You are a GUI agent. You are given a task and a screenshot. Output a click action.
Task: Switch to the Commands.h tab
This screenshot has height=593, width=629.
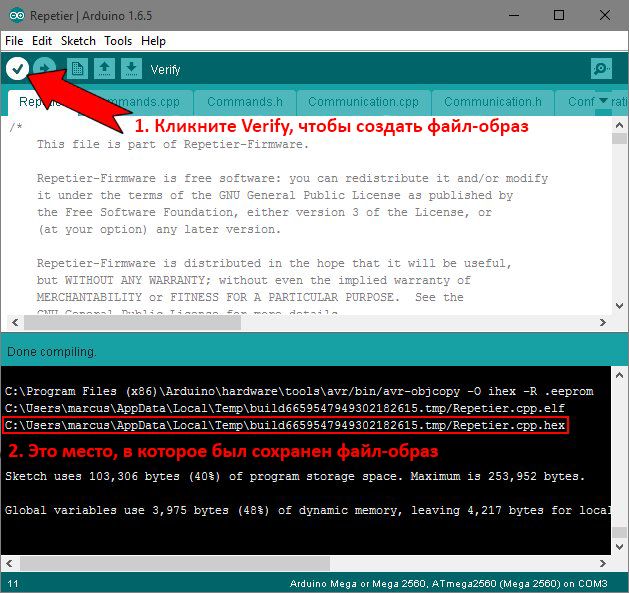point(245,102)
